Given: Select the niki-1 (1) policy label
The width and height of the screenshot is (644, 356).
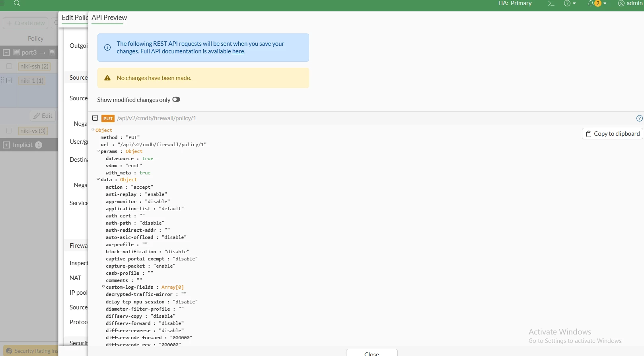Looking at the screenshot, I should [32, 81].
